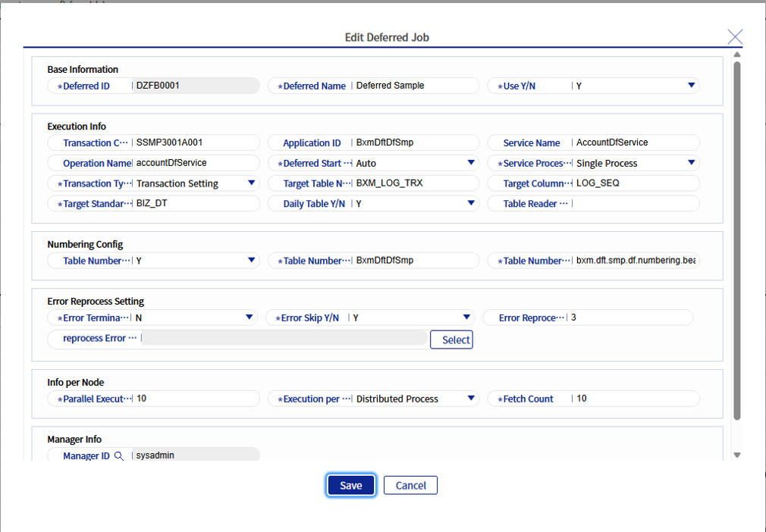Expand the Daily Table Y/N dropdown
766x532 pixels.
click(x=471, y=202)
